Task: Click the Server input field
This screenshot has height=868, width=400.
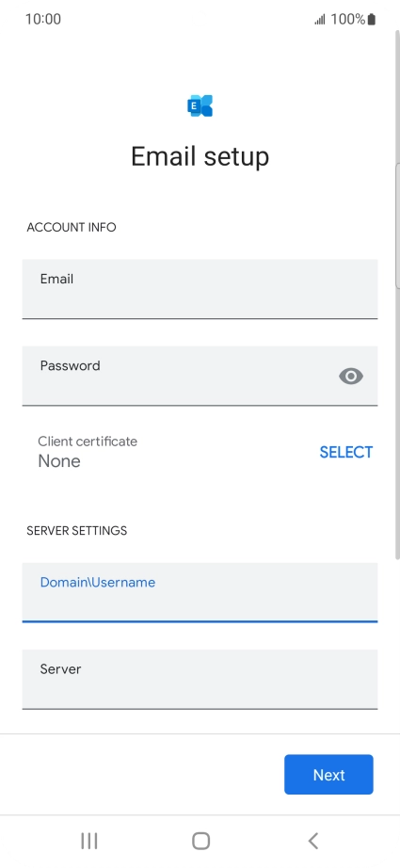Action: pyautogui.click(x=200, y=679)
